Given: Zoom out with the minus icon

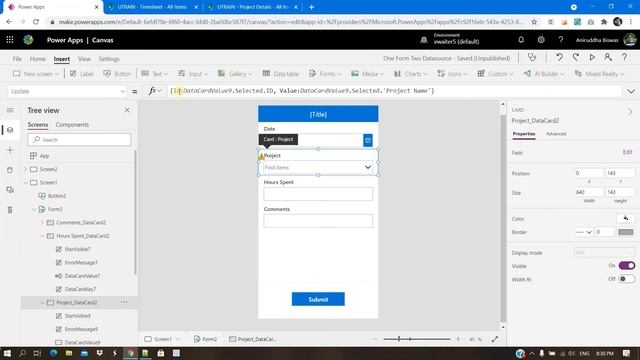Looking at the screenshot, I should pos(375,339).
